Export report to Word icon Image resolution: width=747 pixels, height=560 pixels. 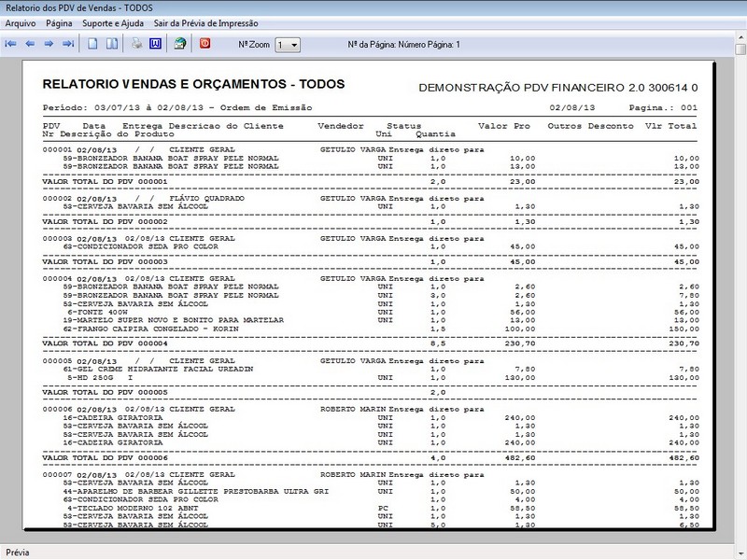pyautogui.click(x=155, y=44)
